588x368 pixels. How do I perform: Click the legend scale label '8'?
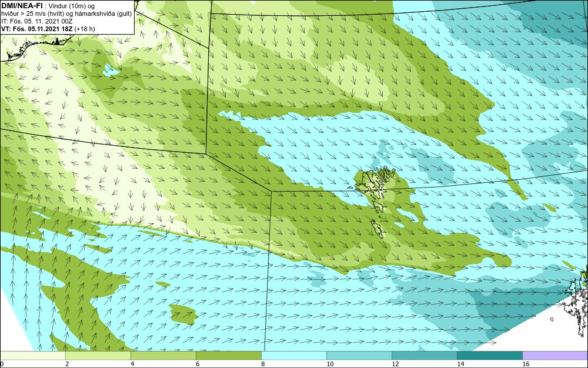[x=263, y=364]
